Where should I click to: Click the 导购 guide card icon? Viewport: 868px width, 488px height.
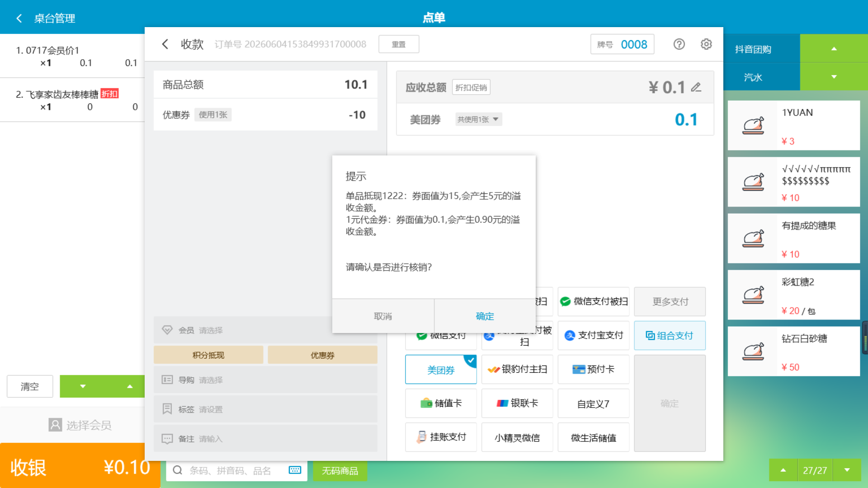tap(167, 380)
